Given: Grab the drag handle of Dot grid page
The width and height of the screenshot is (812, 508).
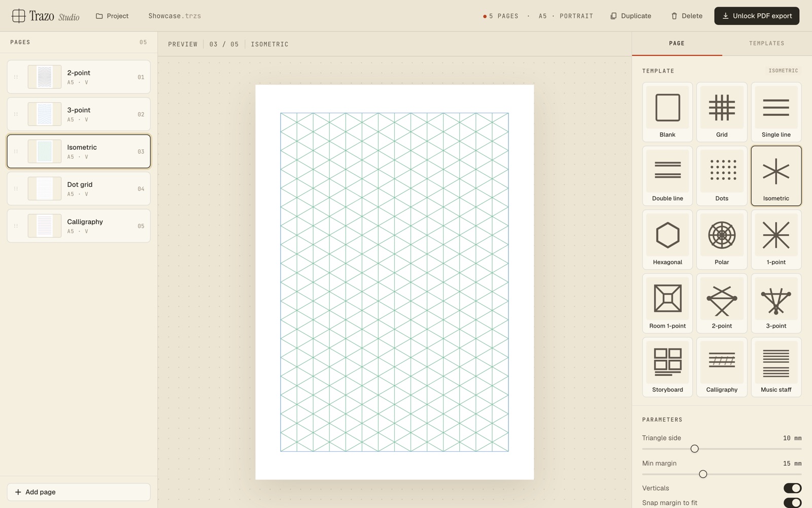Looking at the screenshot, I should (x=16, y=188).
